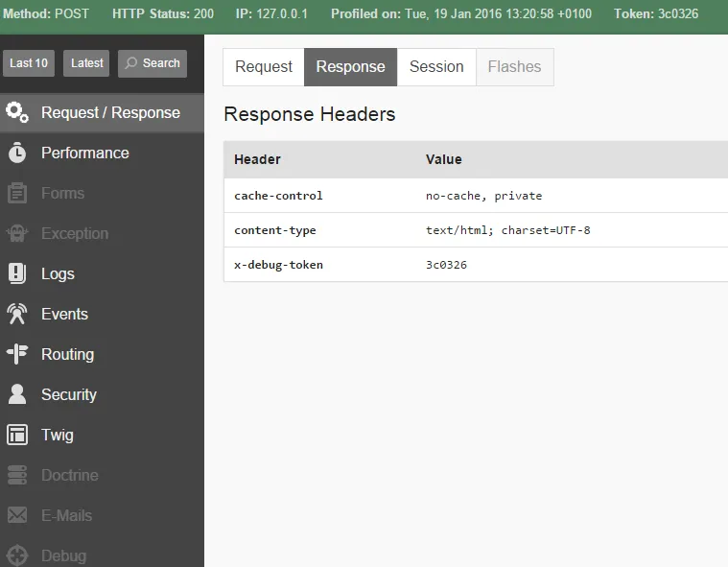Open the Request / Response panel
This screenshot has height=567, width=728.
click(102, 113)
